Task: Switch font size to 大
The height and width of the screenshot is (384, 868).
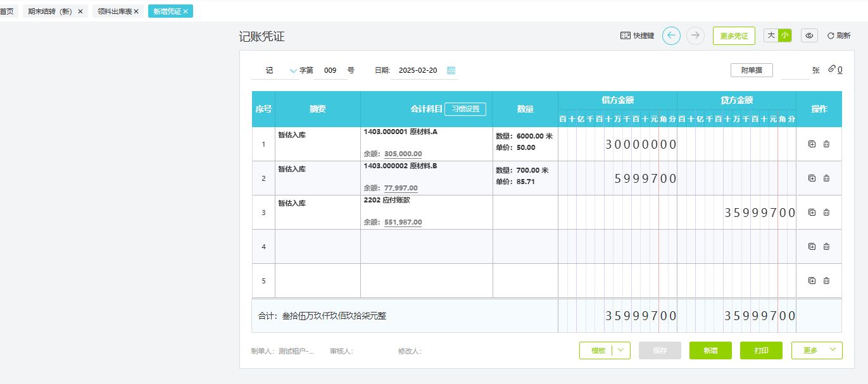Action: (x=771, y=35)
